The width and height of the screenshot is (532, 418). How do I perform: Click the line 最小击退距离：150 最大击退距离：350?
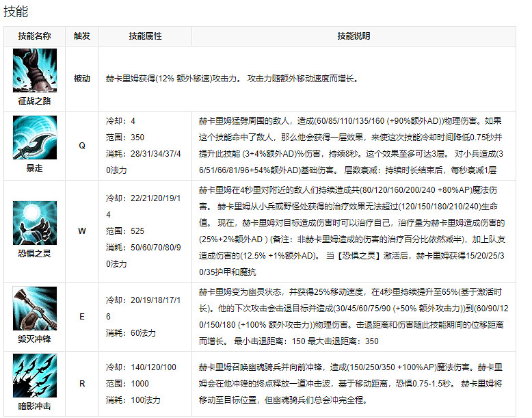click(306, 341)
